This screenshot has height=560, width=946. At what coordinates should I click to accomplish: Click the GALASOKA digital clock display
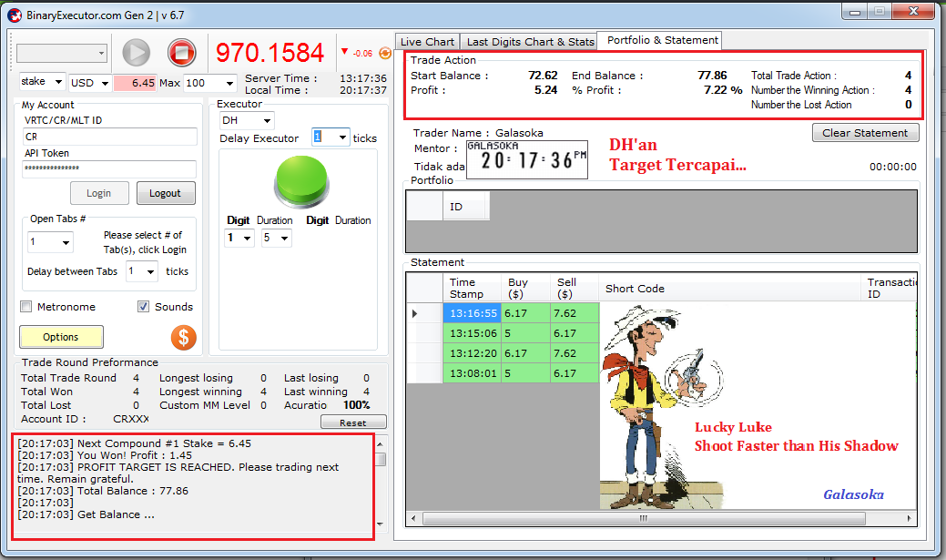[526, 158]
